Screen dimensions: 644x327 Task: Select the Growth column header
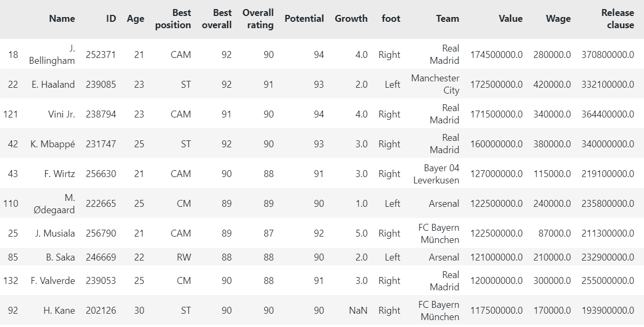351,19
